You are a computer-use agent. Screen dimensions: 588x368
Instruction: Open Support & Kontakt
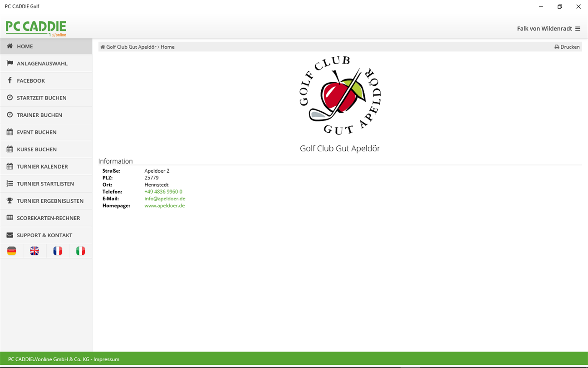(x=46, y=235)
